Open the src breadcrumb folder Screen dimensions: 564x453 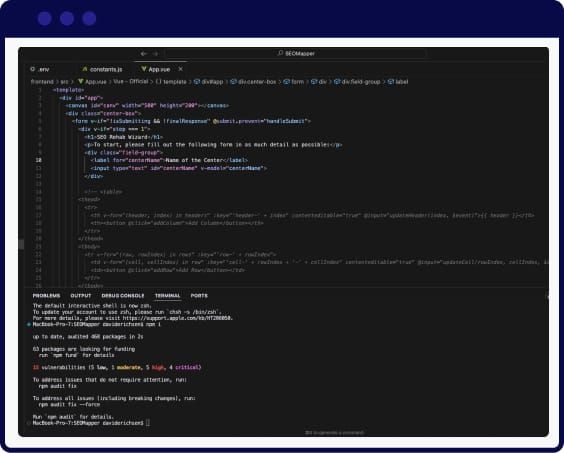pos(64,82)
